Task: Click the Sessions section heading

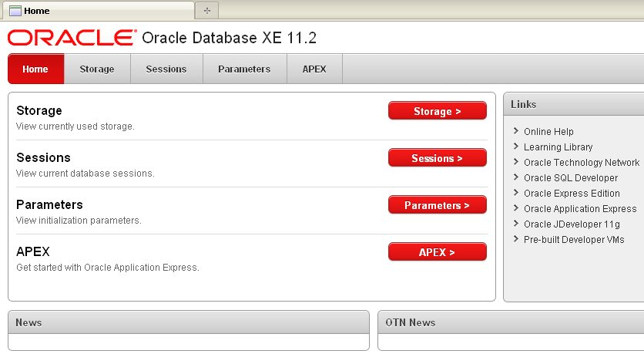Action: (44, 158)
